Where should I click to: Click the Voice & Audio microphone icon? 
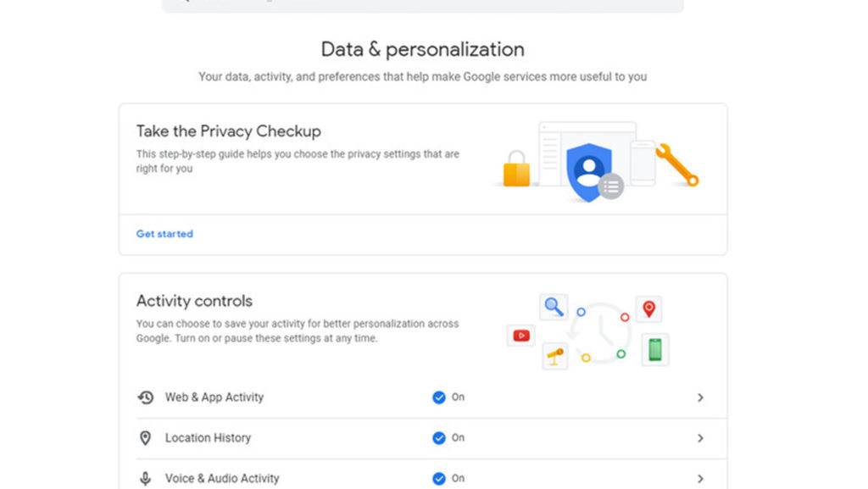pos(146,479)
